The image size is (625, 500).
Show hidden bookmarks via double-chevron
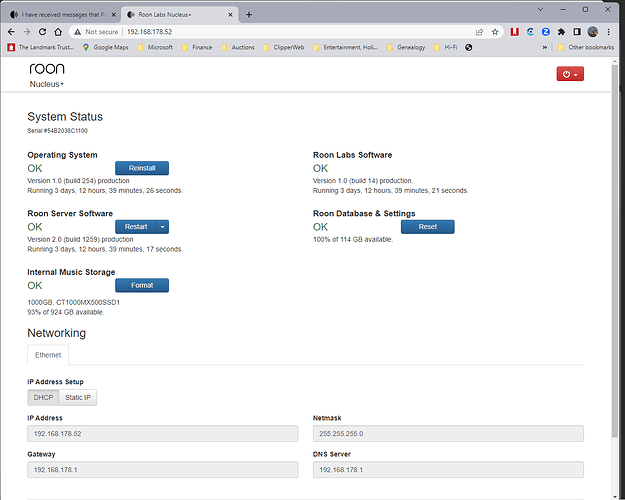[x=544, y=47]
